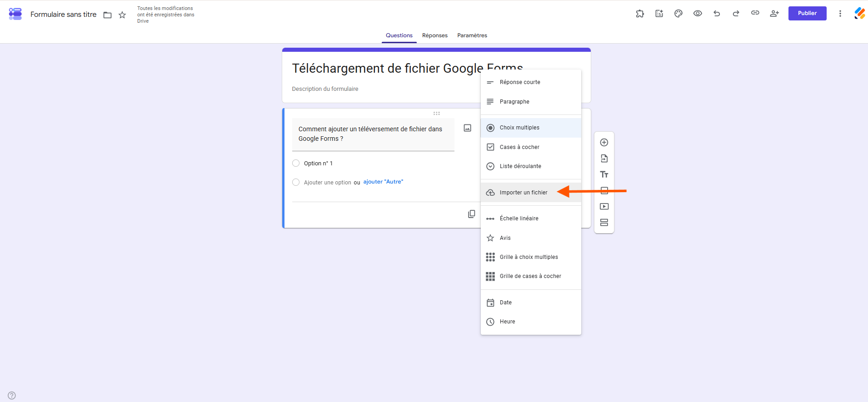This screenshot has width=868, height=402.
Task: Customize theme with palette icon
Action: point(678,14)
